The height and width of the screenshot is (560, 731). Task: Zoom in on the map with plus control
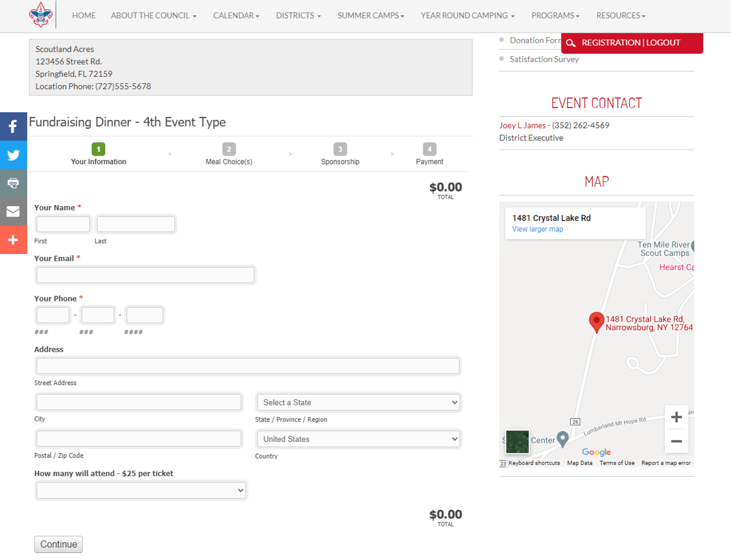676,417
